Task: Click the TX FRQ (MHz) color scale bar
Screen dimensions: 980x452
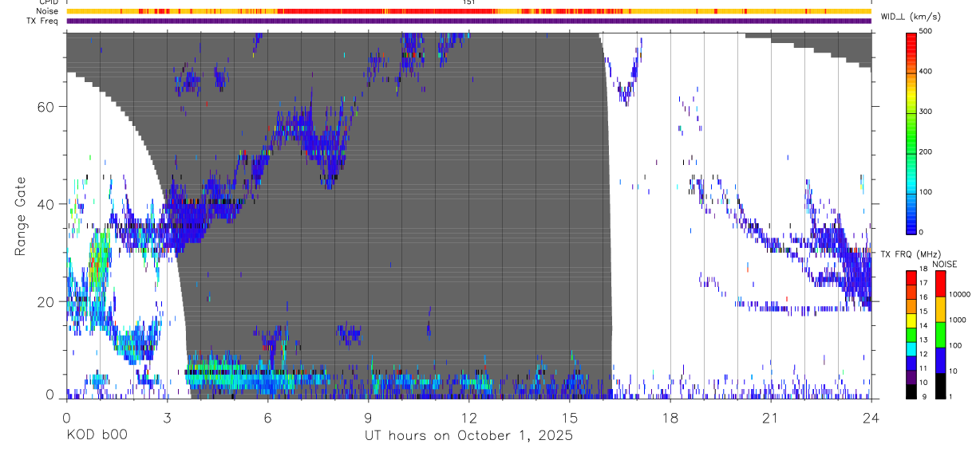Action: (x=911, y=334)
